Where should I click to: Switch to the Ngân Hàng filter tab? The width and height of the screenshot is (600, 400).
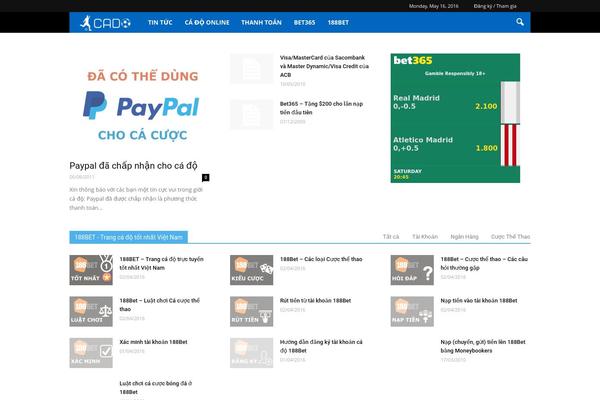click(464, 237)
